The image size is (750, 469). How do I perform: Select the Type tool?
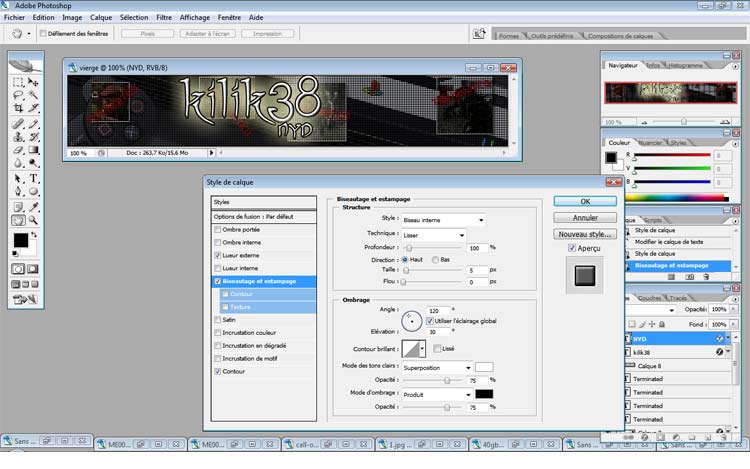[33, 179]
